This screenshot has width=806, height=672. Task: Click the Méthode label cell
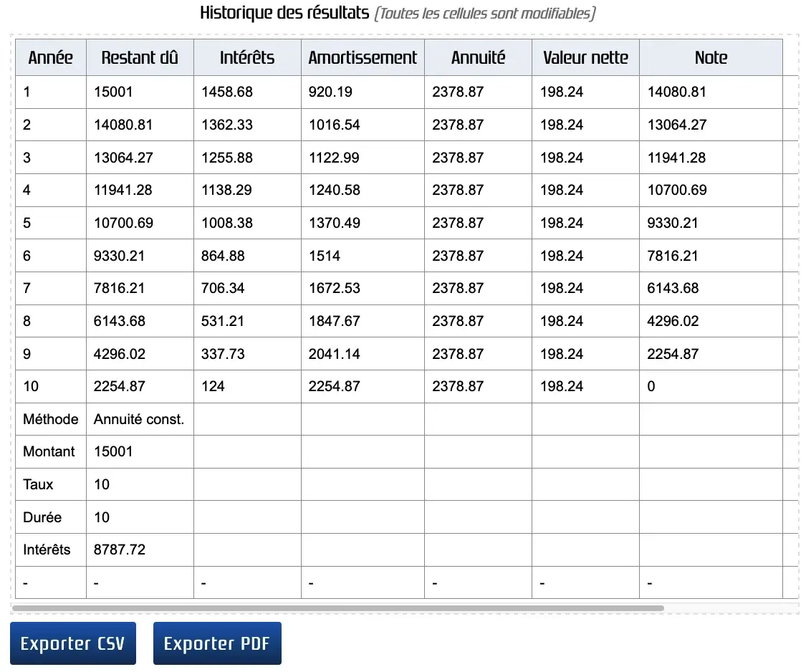pyautogui.click(x=51, y=420)
